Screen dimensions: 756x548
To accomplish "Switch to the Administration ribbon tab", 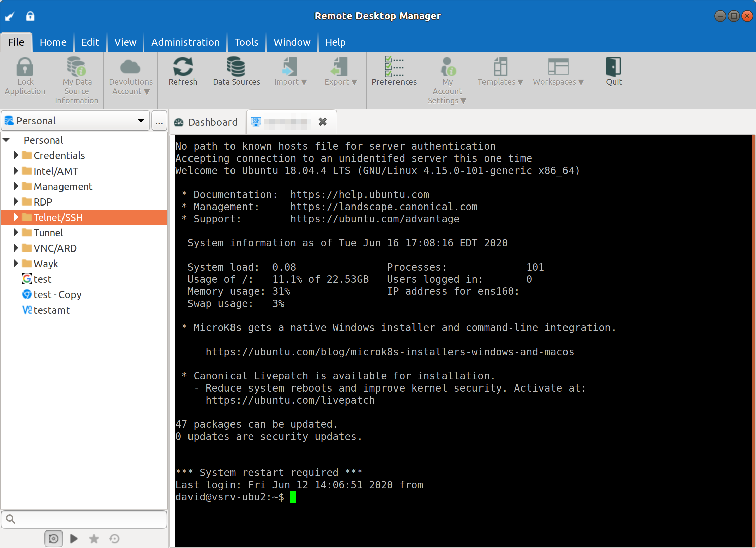I will tap(185, 42).
